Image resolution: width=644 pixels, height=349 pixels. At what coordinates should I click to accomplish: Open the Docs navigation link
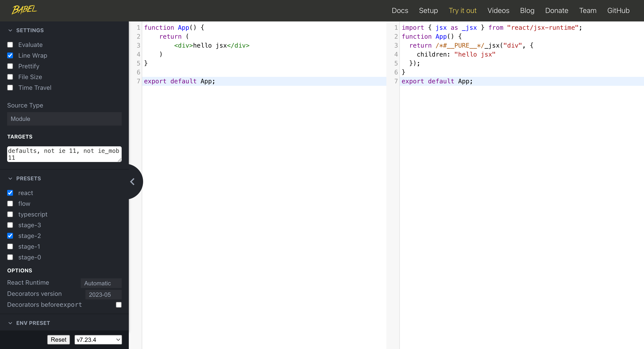400,11
